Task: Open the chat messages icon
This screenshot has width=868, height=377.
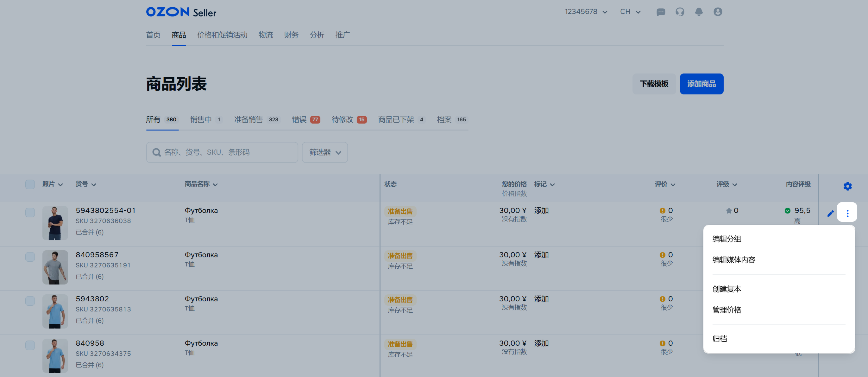Action: [660, 12]
